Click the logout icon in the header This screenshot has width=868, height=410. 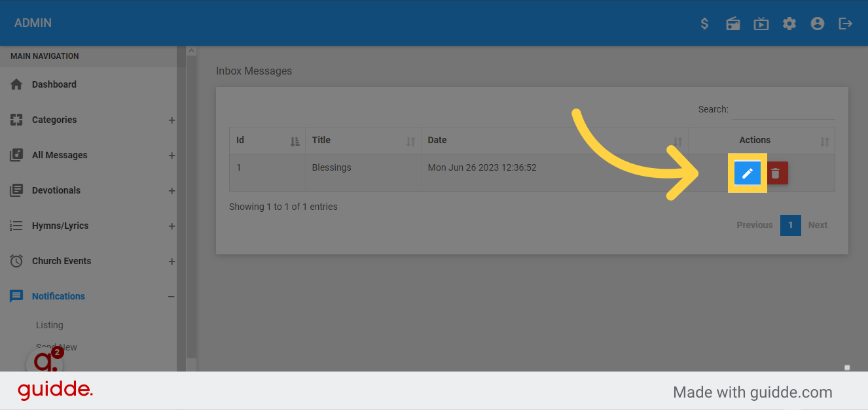click(845, 23)
